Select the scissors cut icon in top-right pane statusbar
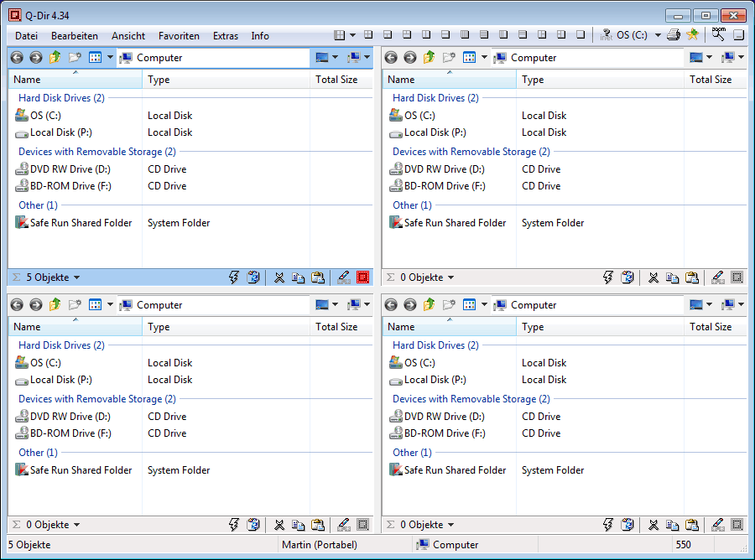Screen dimensions: 755x560 click(653, 277)
